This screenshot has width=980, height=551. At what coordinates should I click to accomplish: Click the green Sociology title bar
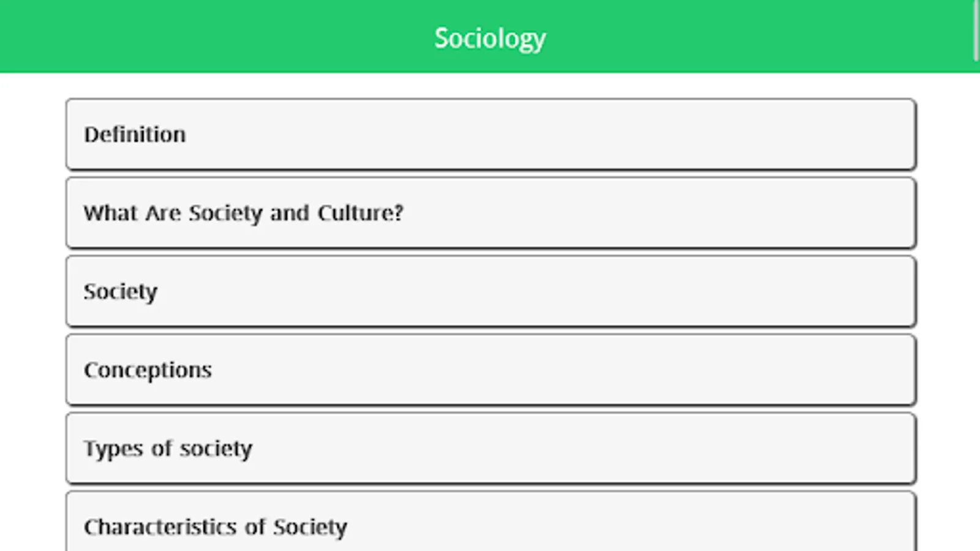click(x=490, y=36)
